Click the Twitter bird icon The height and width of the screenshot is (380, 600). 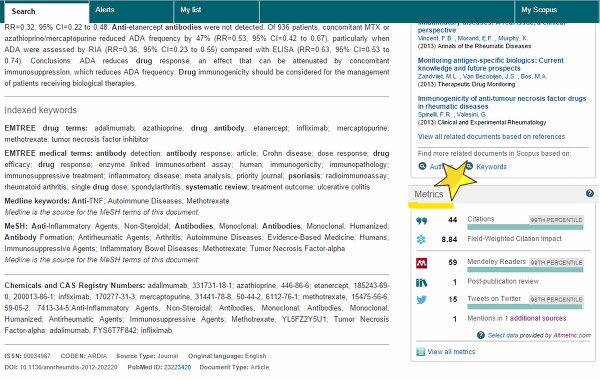pyautogui.click(x=421, y=300)
